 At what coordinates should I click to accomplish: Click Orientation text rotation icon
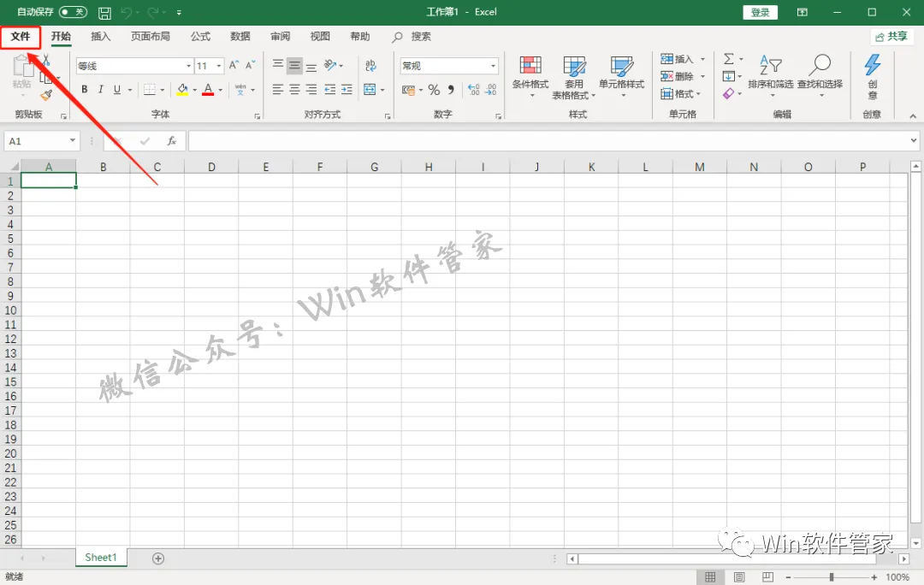coord(330,65)
